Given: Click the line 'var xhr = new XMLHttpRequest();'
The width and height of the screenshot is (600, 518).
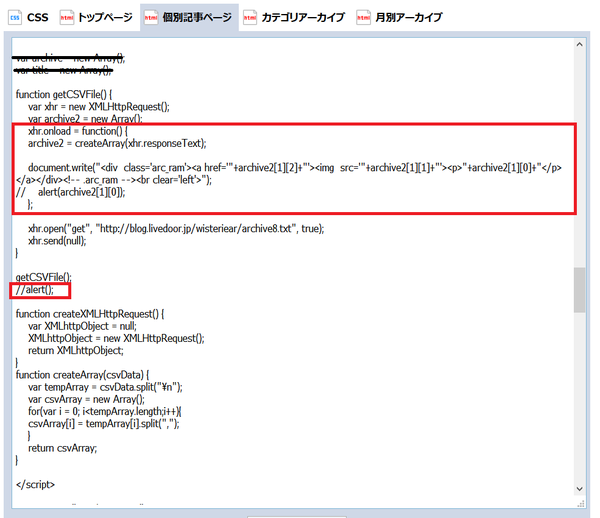Looking at the screenshot, I should pyautogui.click(x=99, y=107).
